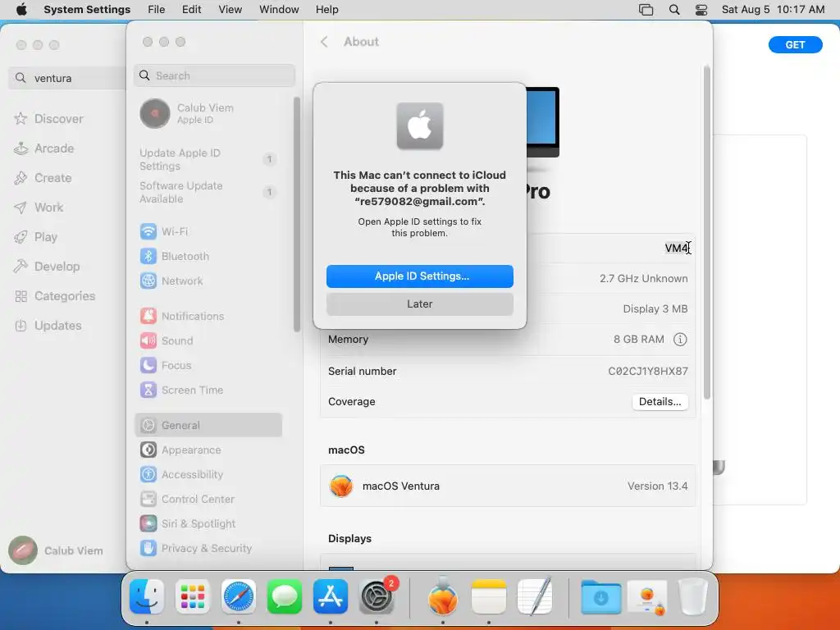The width and height of the screenshot is (840, 630).
Task: Open the Edit menu
Action: pyautogui.click(x=191, y=10)
